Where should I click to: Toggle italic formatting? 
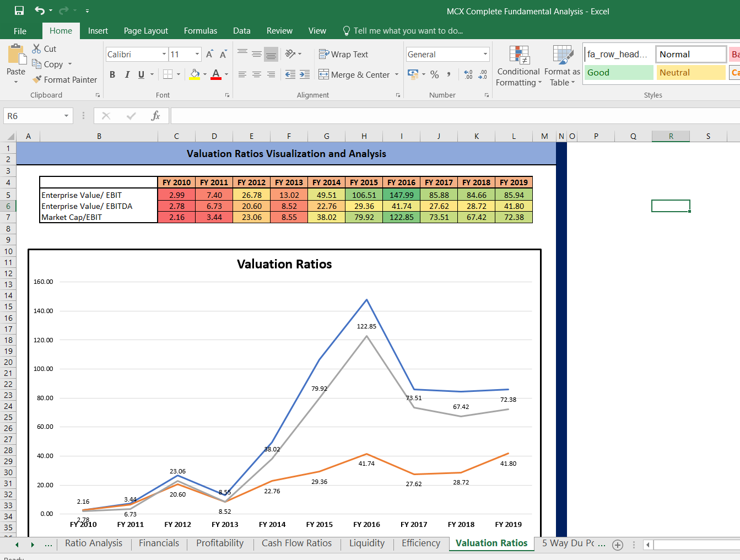(127, 74)
